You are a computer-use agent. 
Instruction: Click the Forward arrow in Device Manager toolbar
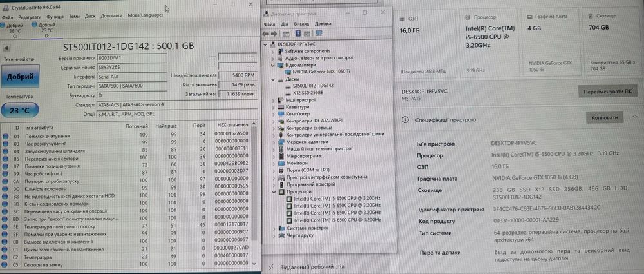pos(274,34)
